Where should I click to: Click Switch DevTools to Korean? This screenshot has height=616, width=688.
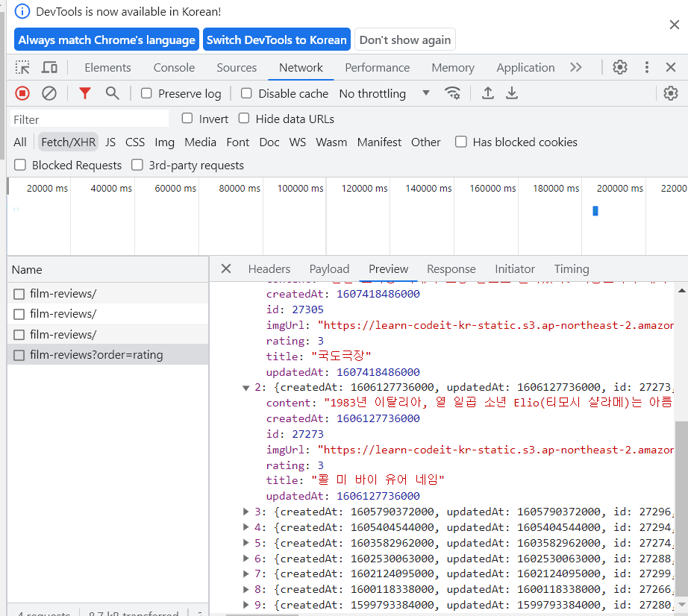[x=276, y=40]
